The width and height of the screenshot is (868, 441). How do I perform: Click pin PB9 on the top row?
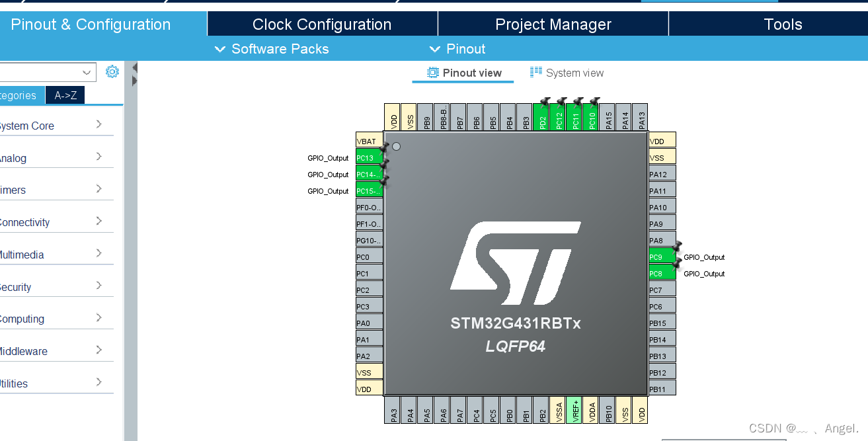pos(426,117)
